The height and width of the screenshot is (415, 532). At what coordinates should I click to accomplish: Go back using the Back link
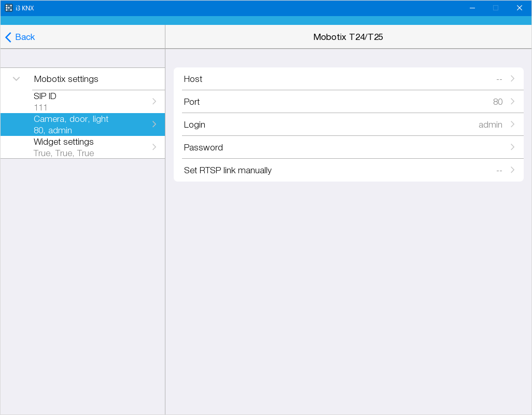click(x=25, y=37)
